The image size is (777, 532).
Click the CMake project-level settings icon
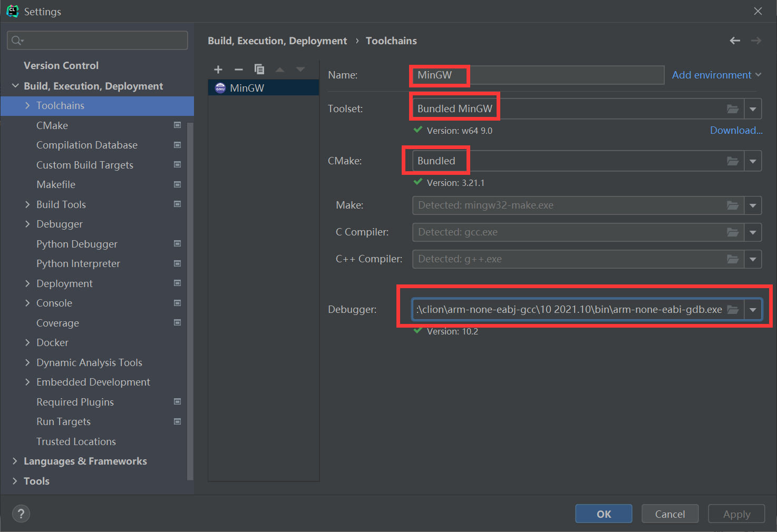click(x=178, y=125)
